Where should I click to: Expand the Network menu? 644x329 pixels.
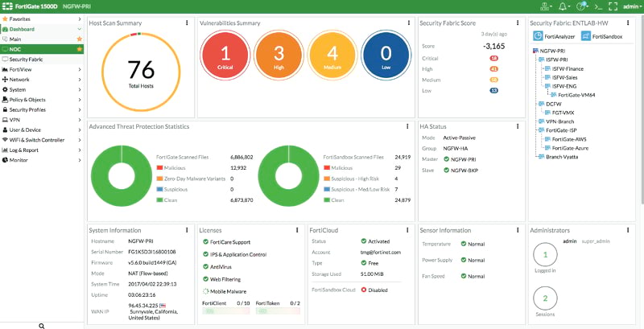(x=42, y=80)
